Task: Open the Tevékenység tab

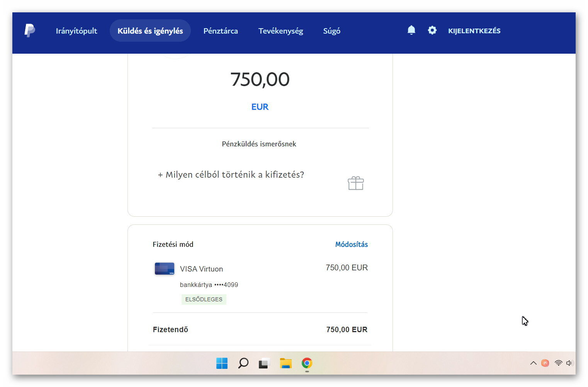Action: pyautogui.click(x=281, y=31)
